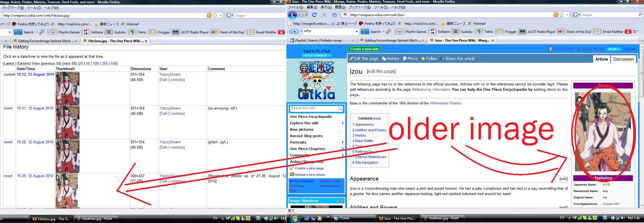
Task: Open page History from the article toolbar
Action: coord(391,59)
